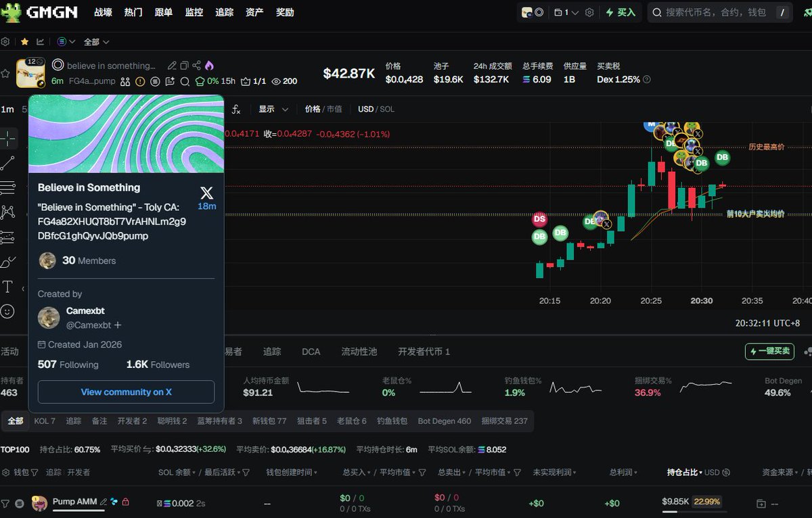Switch chart currency from USD to SOL
Image resolution: width=812 pixels, height=518 pixels.
tap(388, 109)
